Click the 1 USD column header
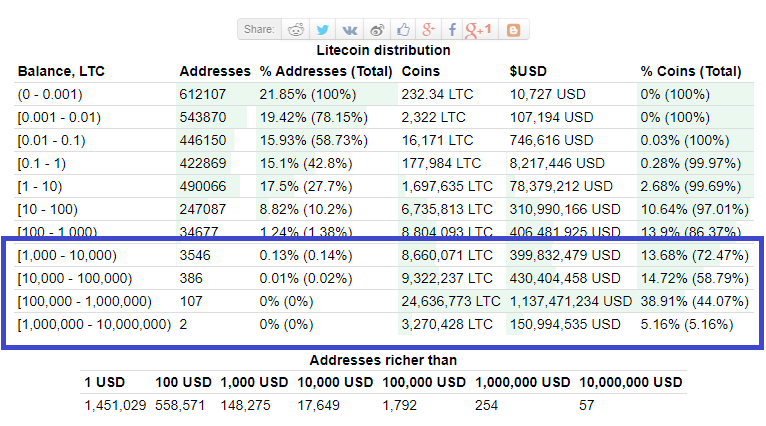766x426 pixels. 105,382
